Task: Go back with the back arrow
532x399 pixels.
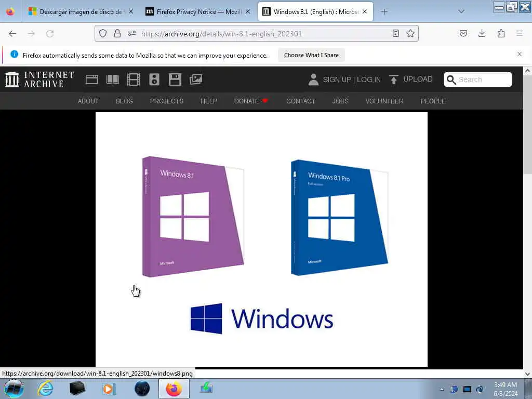Action: pos(12,34)
